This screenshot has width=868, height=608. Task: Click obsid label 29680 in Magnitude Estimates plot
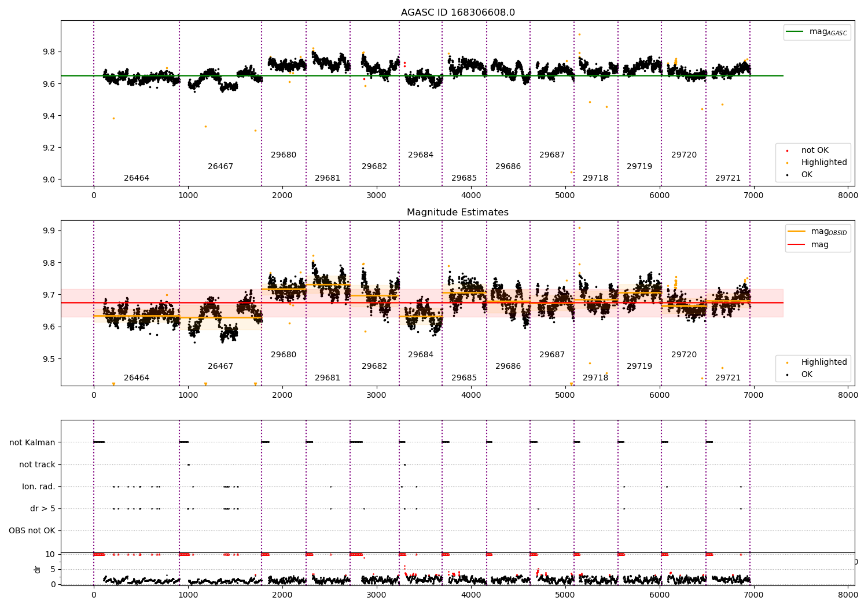[284, 355]
